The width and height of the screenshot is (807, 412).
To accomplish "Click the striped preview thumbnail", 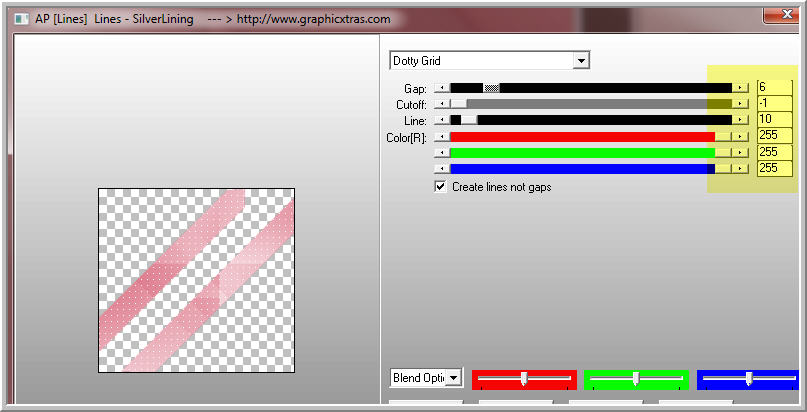I will coord(197,280).
